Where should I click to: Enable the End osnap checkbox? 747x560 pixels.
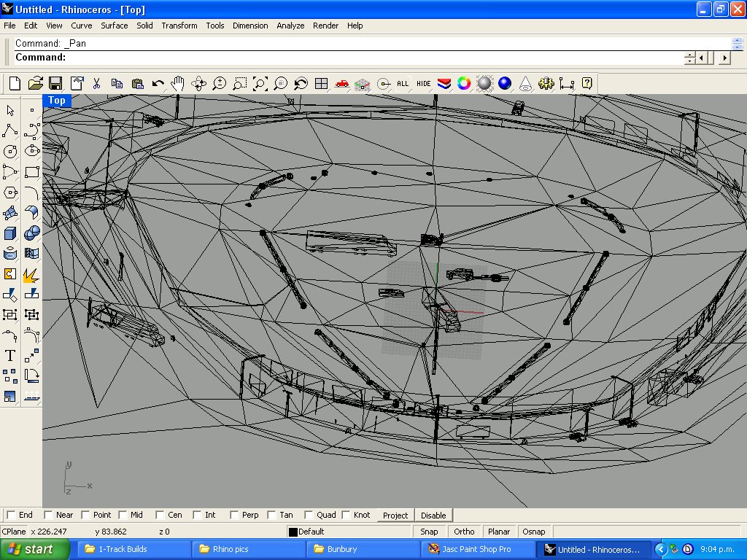[11, 516]
